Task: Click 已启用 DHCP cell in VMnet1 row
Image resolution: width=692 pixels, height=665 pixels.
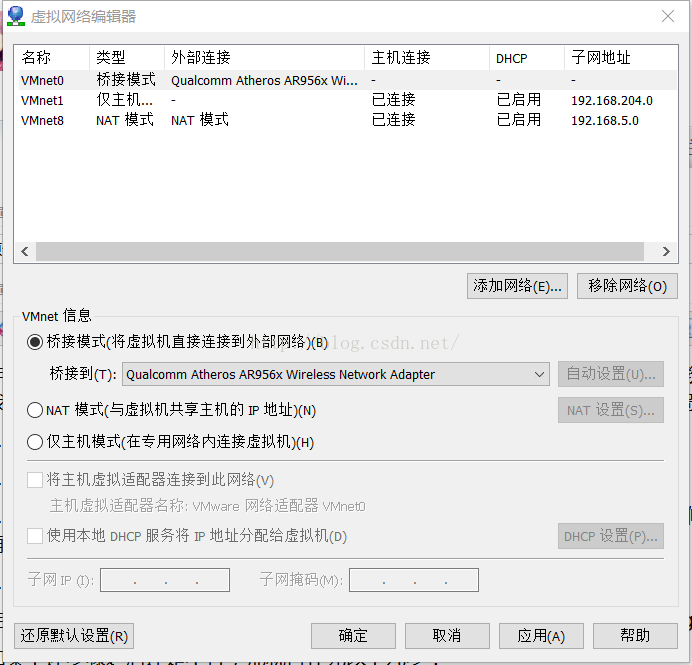Action: click(519, 100)
